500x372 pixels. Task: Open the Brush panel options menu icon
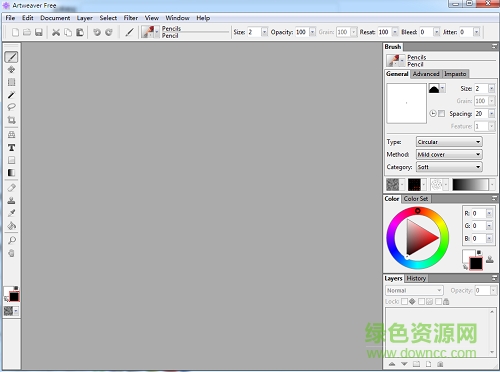(494, 47)
